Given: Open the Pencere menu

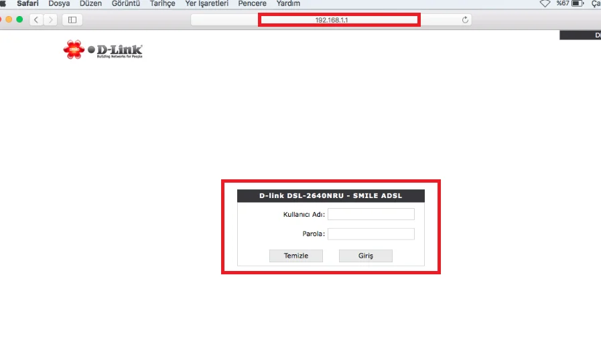Looking at the screenshot, I should (252, 4).
